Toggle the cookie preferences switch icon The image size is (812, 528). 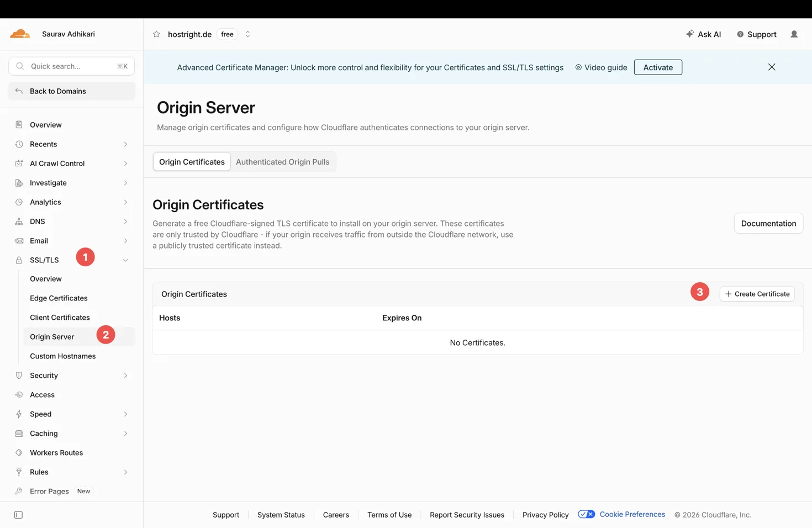(586, 514)
